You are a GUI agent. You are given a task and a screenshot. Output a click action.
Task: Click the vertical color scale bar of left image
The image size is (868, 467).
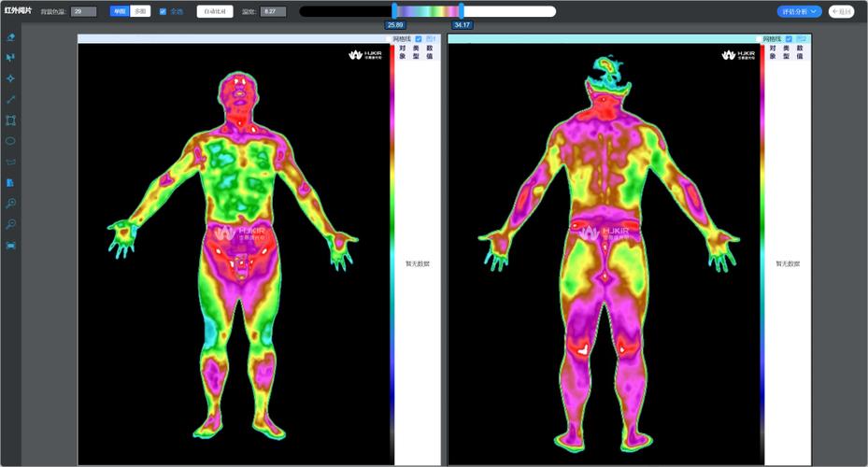coord(392,255)
